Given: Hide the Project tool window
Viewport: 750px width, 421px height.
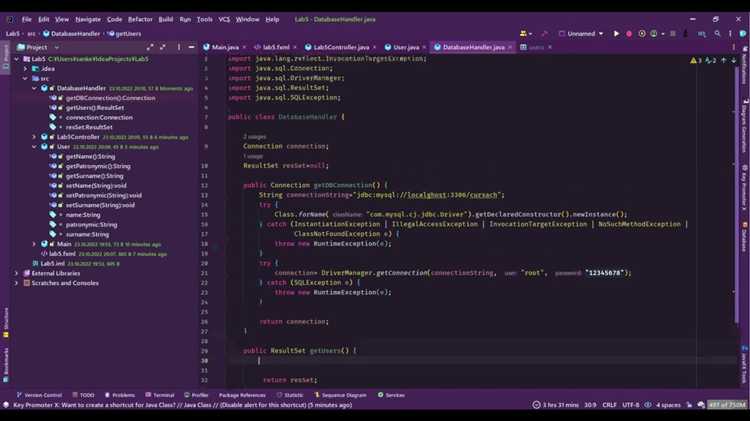Looking at the screenshot, I should coord(191,47).
